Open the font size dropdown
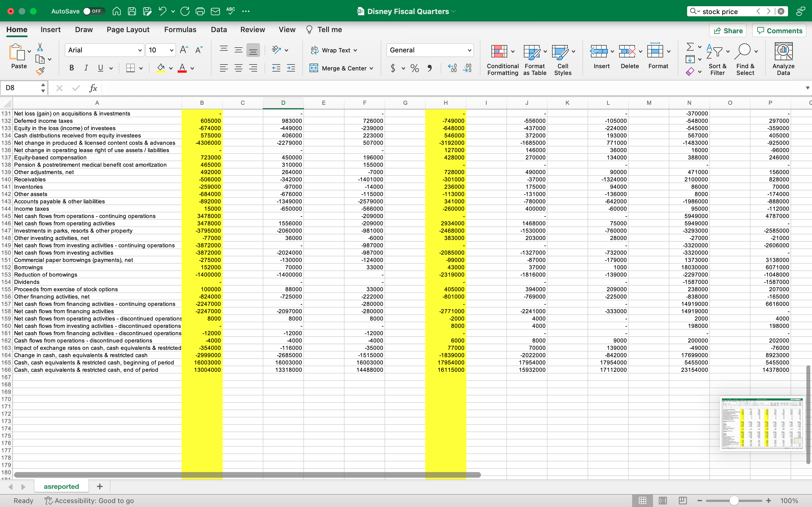This screenshot has height=507, width=812. (160, 50)
